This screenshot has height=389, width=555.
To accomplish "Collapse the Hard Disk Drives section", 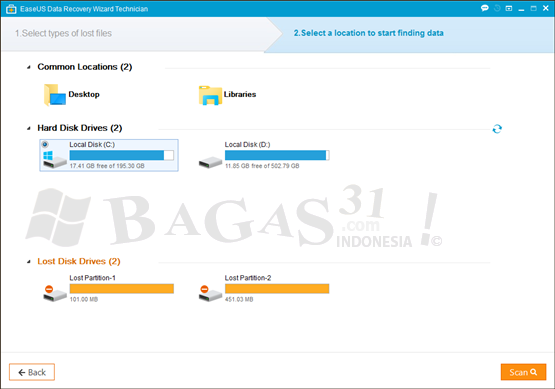I will (x=29, y=128).
